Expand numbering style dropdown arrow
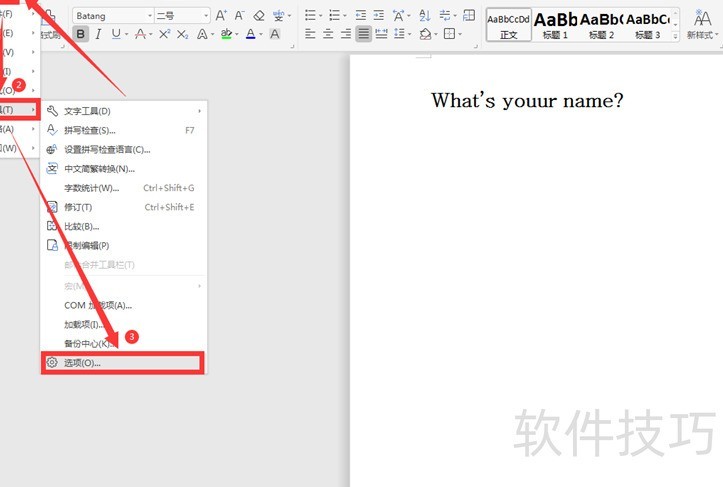 345,16
